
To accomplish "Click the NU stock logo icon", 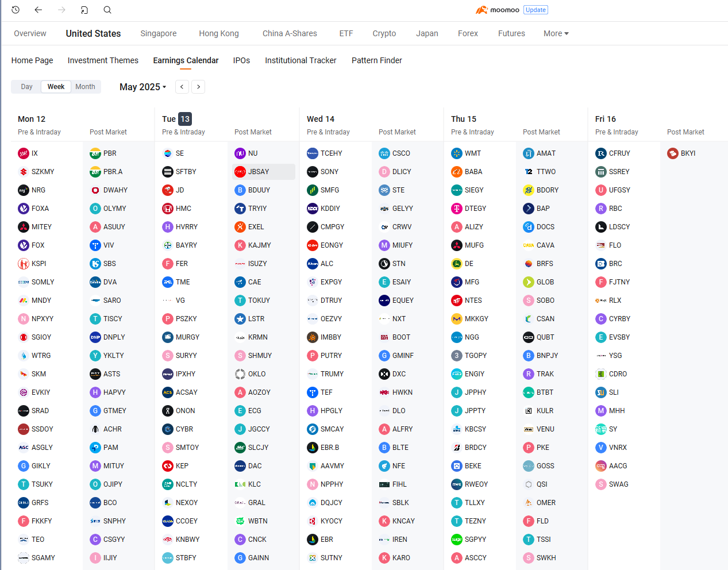I will [x=240, y=153].
